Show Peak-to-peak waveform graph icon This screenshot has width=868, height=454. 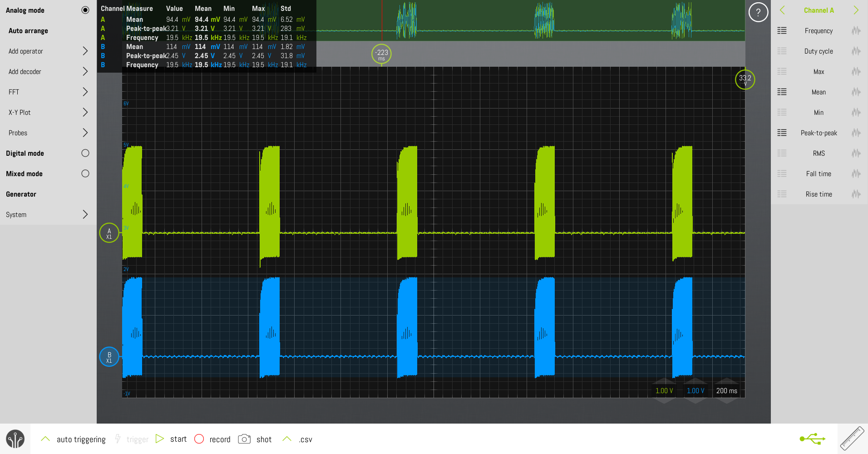pos(856,133)
